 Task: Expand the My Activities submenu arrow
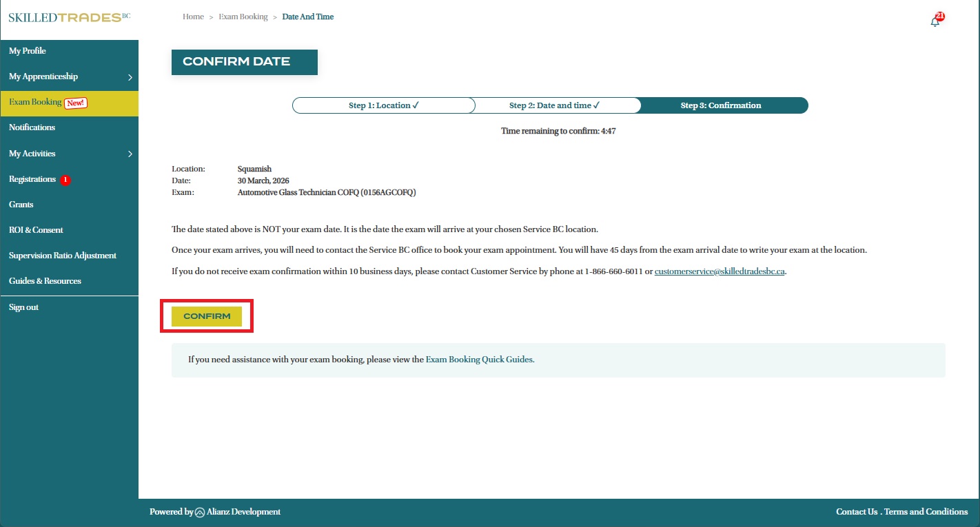coord(130,154)
